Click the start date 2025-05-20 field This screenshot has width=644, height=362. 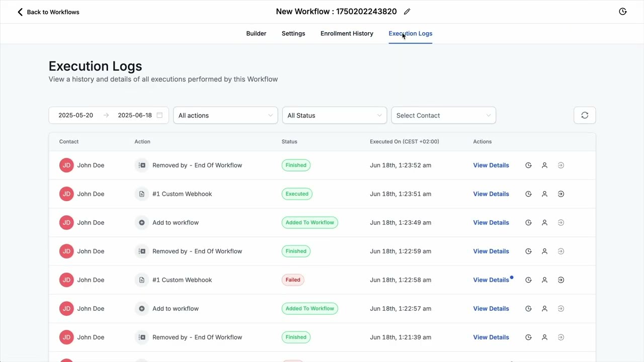point(76,115)
